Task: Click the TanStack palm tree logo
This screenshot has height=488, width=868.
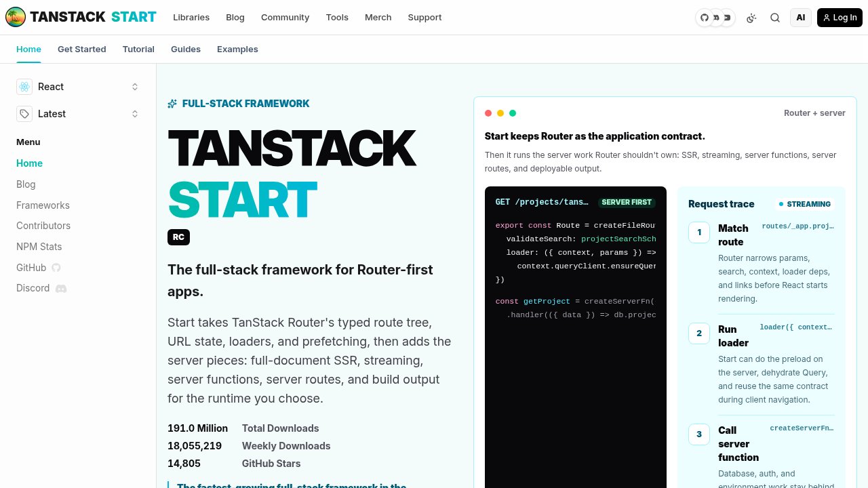Action: pos(16,17)
